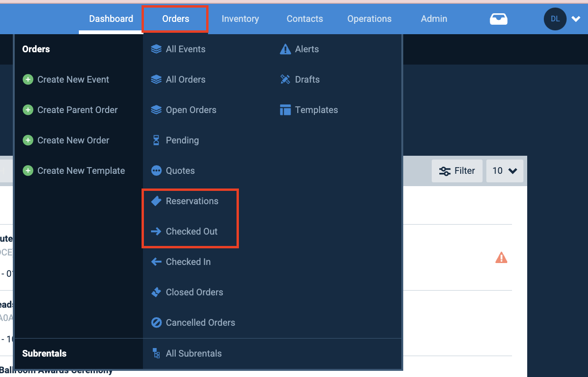This screenshot has height=377, width=588.
Task: Click the All Subrentals icon
Action: [x=156, y=353]
